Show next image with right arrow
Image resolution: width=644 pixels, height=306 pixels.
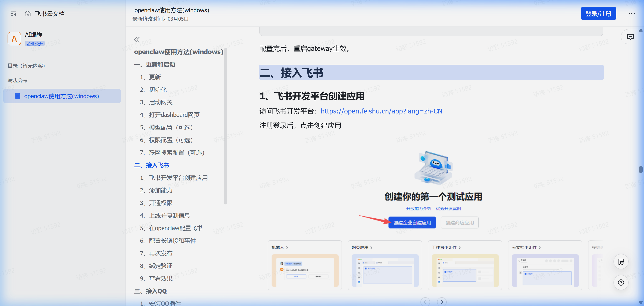pos(442,302)
